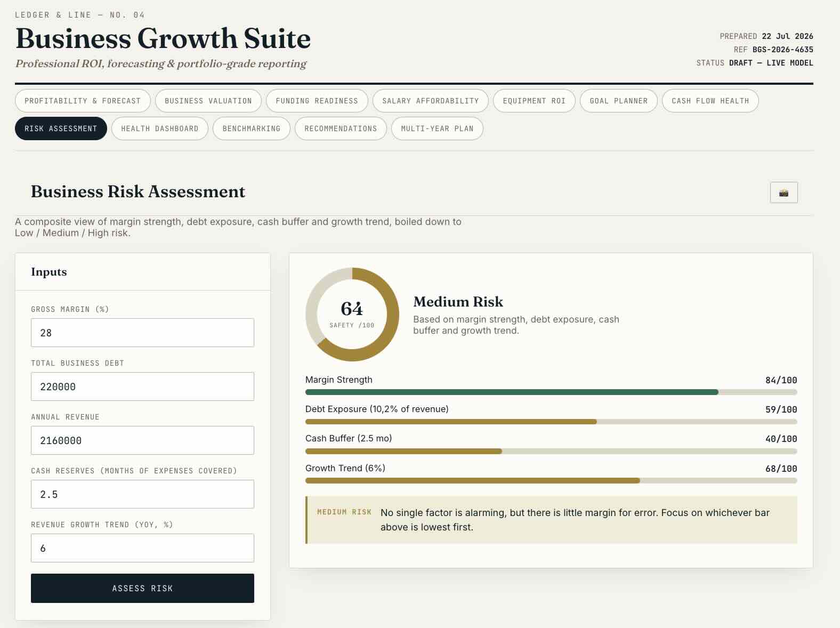Image resolution: width=840 pixels, height=628 pixels.
Task: Open the Equipment ROI tab
Action: 534,101
